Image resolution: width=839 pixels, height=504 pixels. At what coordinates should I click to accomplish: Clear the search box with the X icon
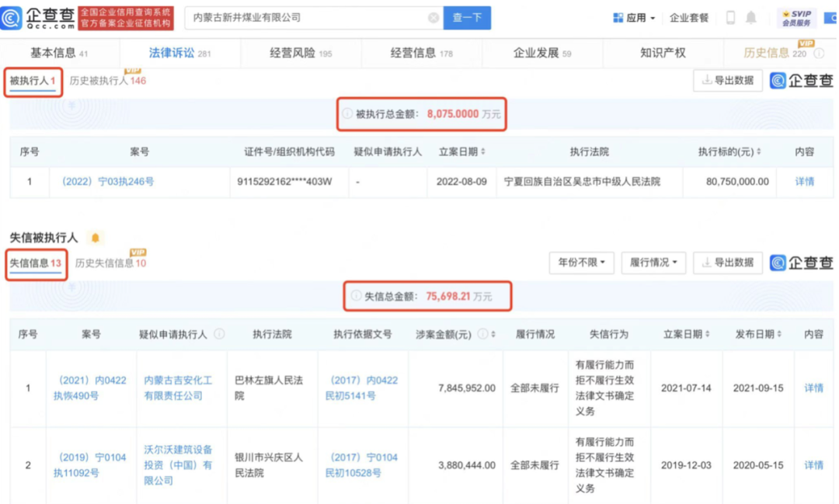[x=433, y=18]
